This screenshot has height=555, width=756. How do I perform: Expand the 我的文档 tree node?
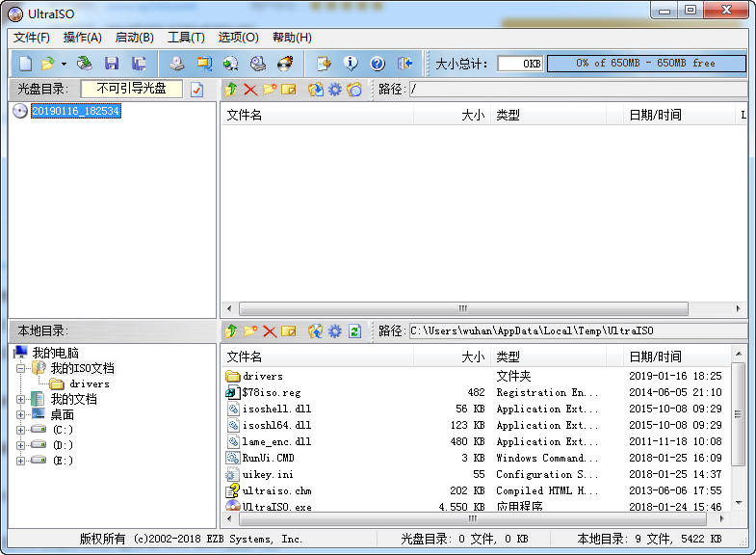click(x=20, y=399)
